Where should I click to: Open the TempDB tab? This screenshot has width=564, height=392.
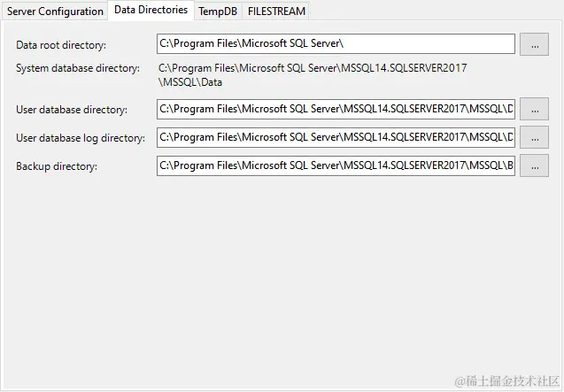coord(217,12)
